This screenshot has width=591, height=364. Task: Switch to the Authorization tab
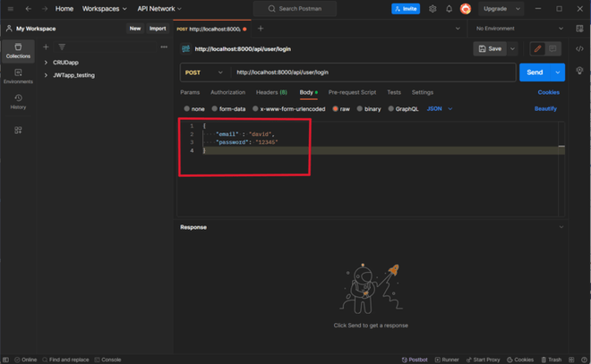(x=227, y=92)
